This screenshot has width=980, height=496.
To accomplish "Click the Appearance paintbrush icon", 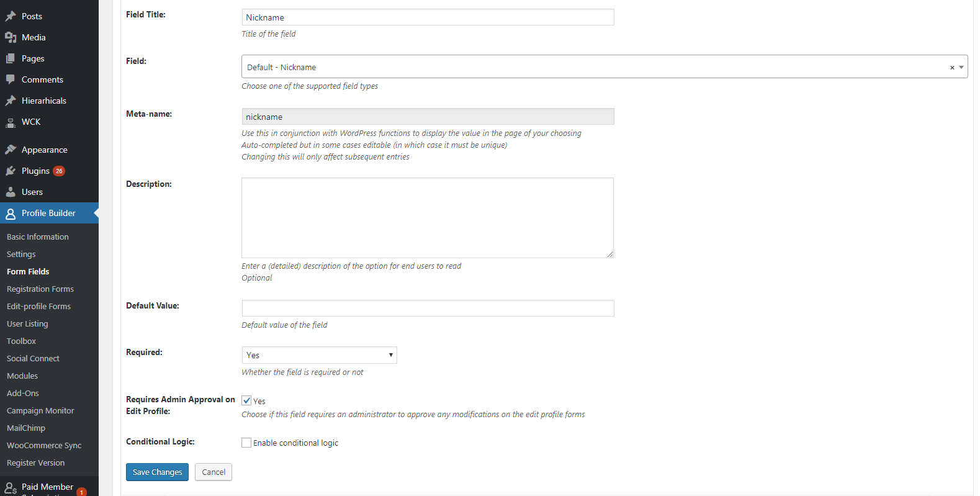I will pyautogui.click(x=11, y=150).
